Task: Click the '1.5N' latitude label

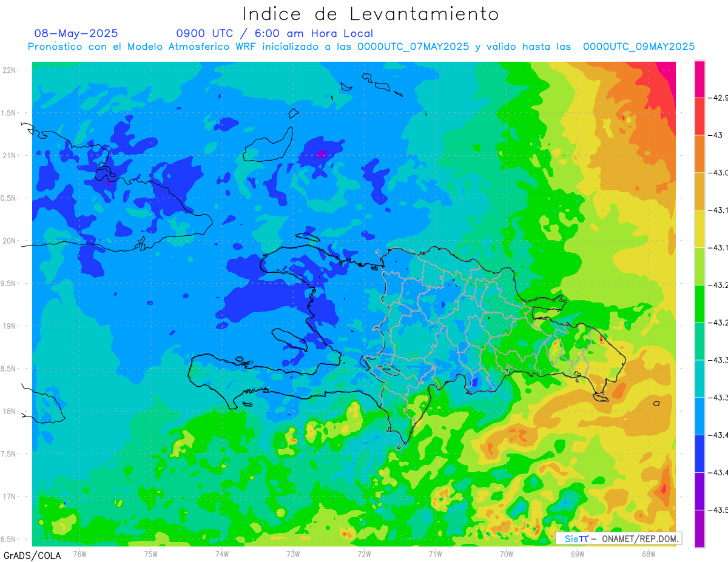Action: tap(9, 113)
